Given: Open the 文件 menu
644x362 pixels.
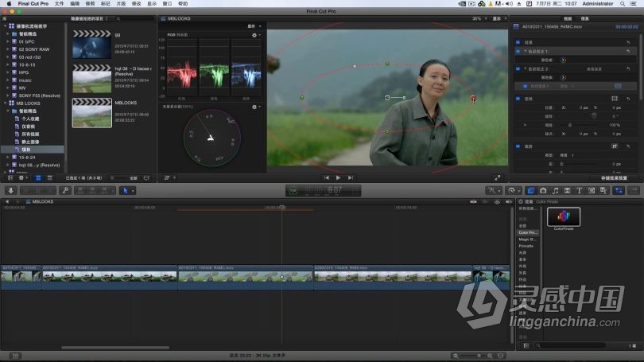Looking at the screenshot, I should click(x=60, y=4).
